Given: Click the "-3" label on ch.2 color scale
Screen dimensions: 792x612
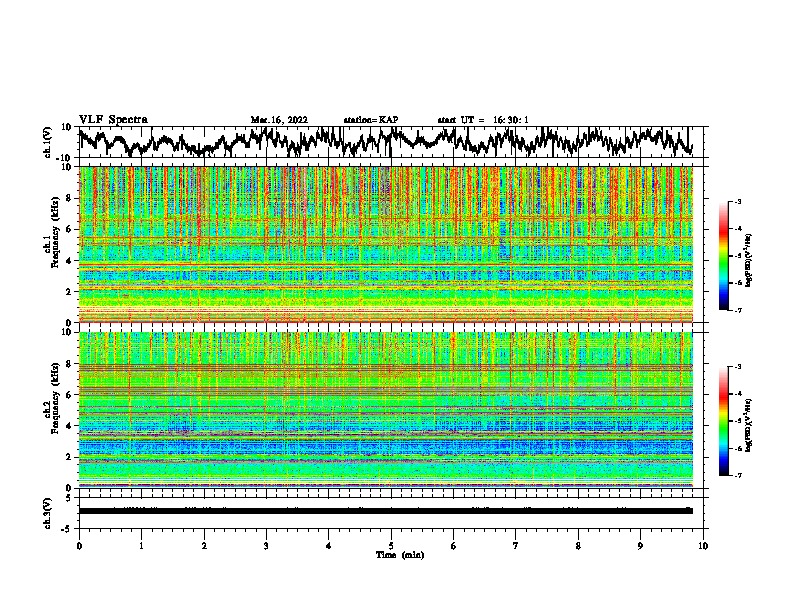Looking at the screenshot, I should coord(737,367).
